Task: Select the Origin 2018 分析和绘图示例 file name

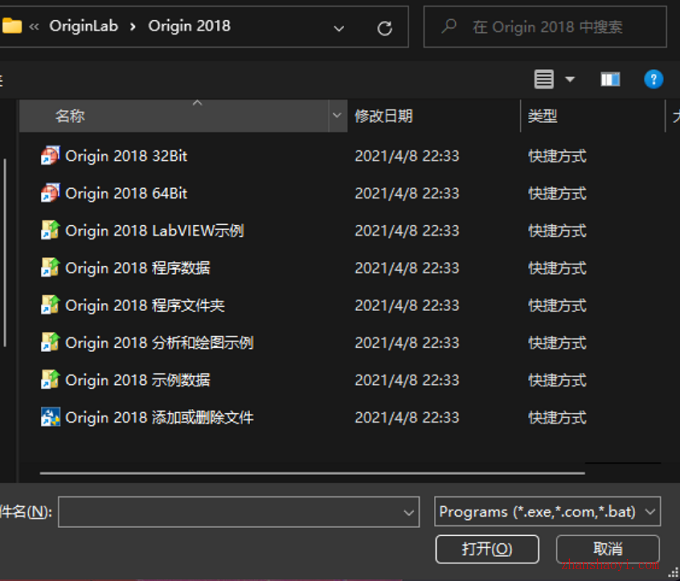Action: click(159, 343)
